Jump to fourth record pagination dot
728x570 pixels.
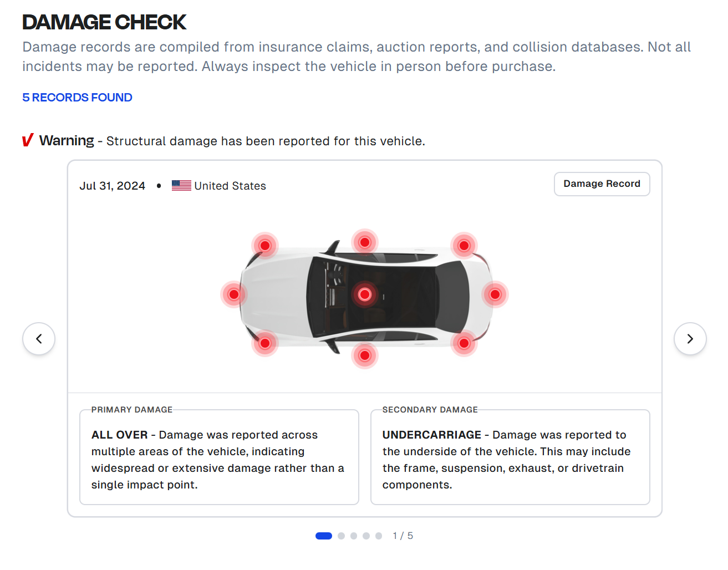click(366, 536)
